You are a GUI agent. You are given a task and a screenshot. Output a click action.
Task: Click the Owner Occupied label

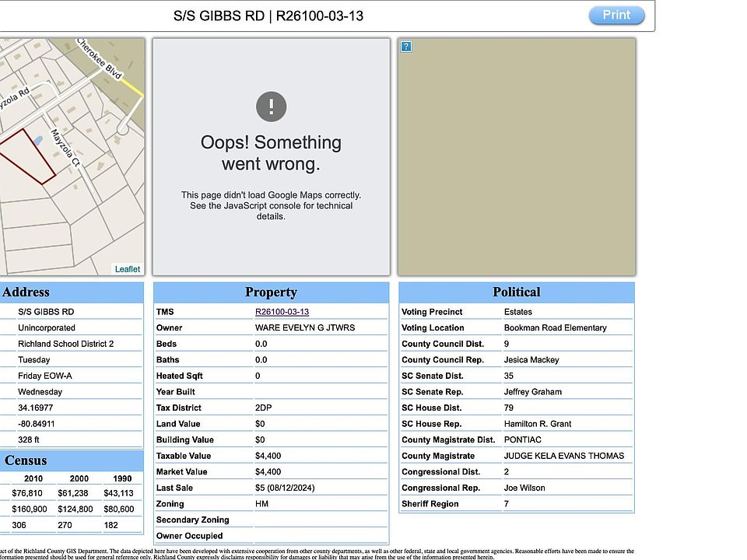190,536
